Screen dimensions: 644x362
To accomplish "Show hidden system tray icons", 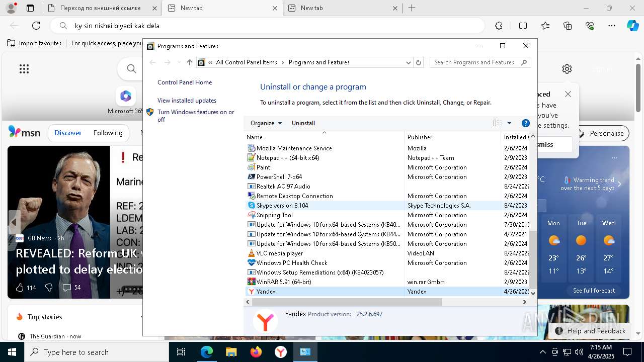I will [542, 352].
